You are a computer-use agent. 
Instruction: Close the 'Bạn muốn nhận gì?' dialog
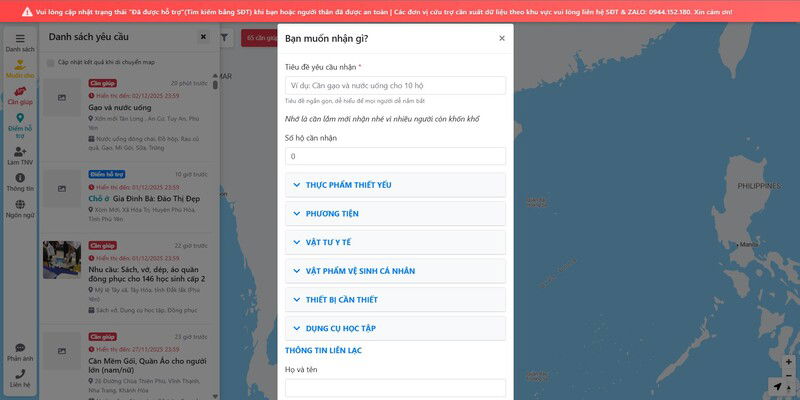pyautogui.click(x=502, y=38)
